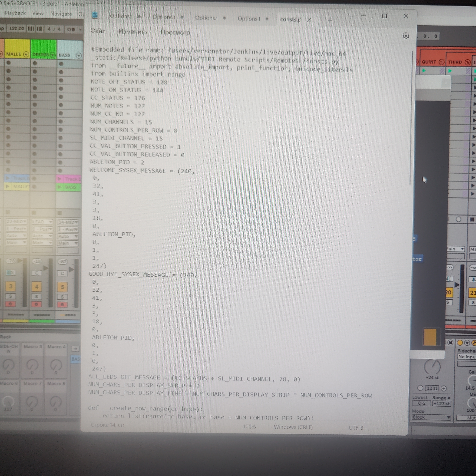Add a new Notepad tab

point(330,20)
